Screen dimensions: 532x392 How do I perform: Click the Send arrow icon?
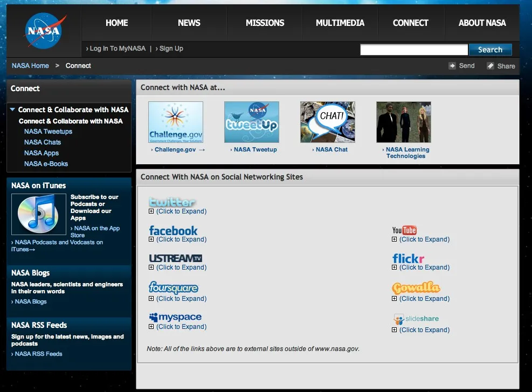coord(452,66)
